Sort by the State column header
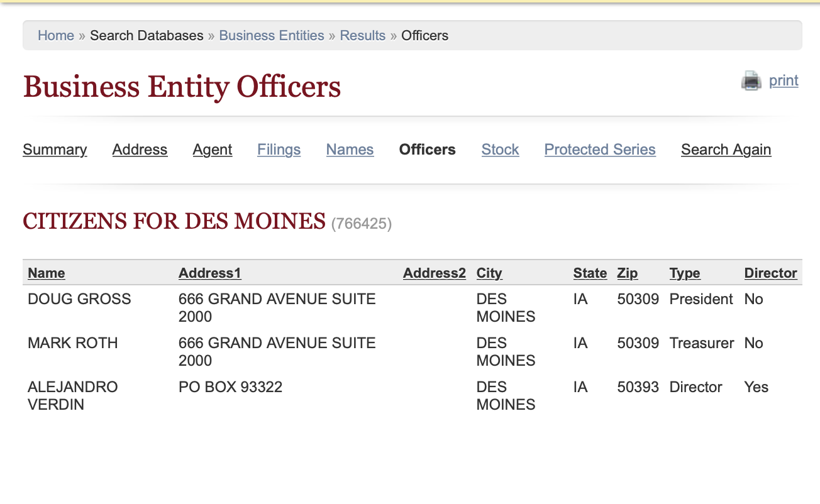Screen dimensions: 820x504 (x=590, y=273)
